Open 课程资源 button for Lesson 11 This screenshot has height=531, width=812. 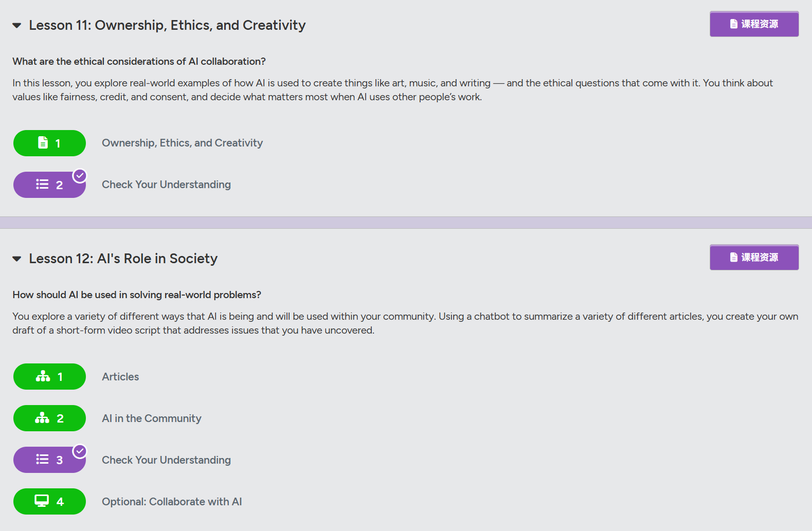pos(754,24)
